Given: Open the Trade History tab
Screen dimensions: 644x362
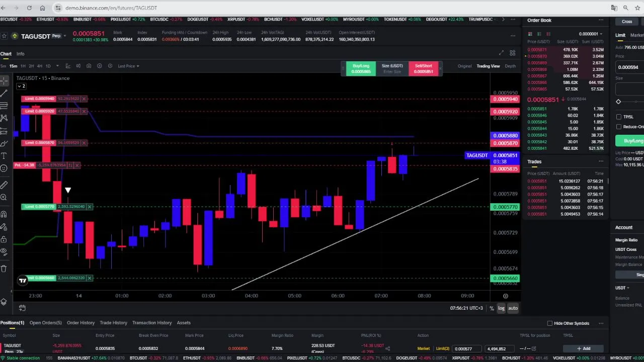Looking at the screenshot, I should pyautogui.click(x=113, y=323).
